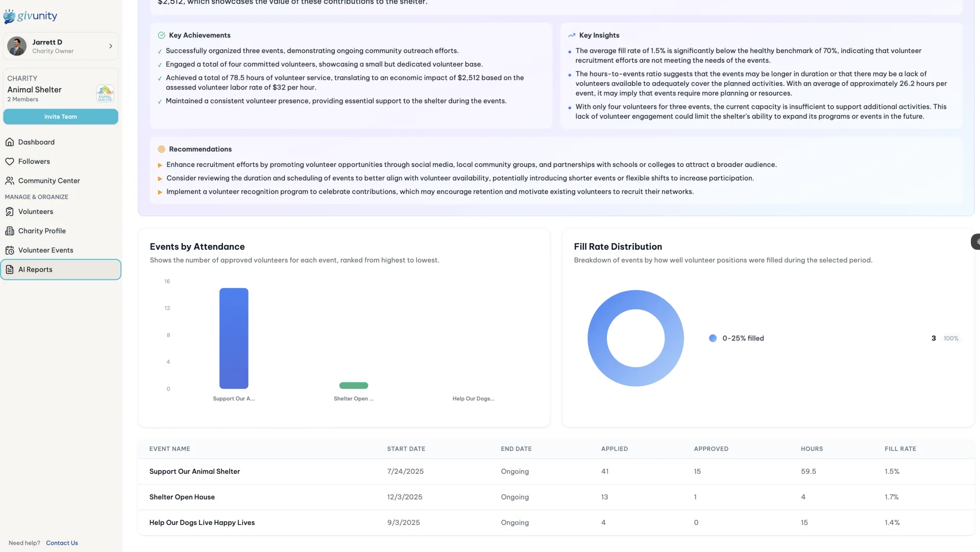Click the givunity logo

31,16
